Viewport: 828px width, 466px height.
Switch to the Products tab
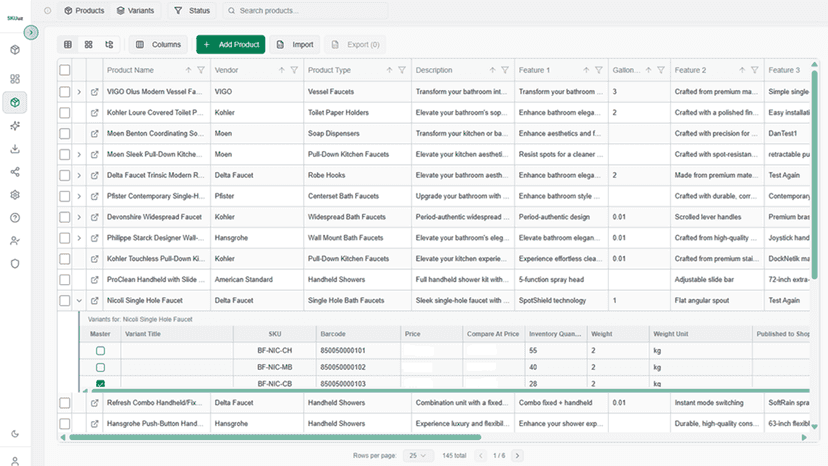pyautogui.click(x=84, y=11)
